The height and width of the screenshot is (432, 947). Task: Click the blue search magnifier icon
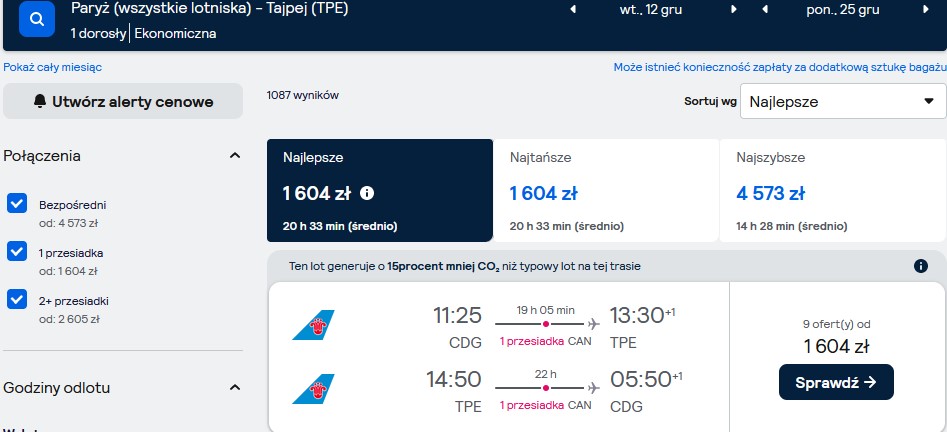click(37, 19)
